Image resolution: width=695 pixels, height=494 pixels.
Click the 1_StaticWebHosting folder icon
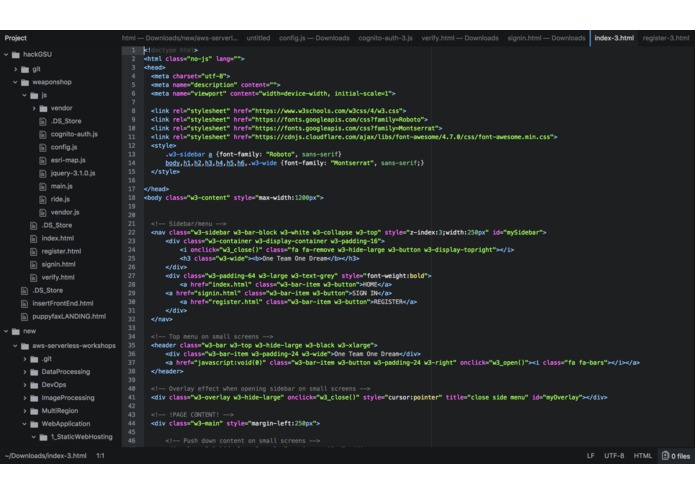click(43, 437)
